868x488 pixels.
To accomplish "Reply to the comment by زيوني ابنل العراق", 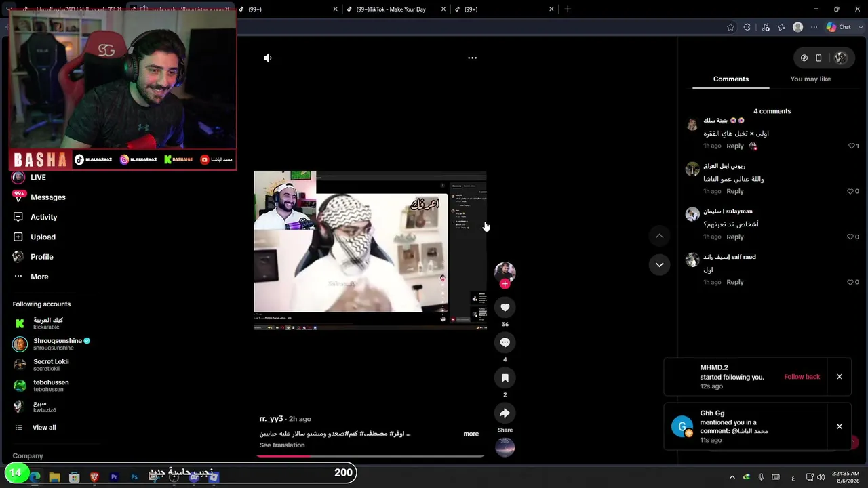I will [735, 192].
